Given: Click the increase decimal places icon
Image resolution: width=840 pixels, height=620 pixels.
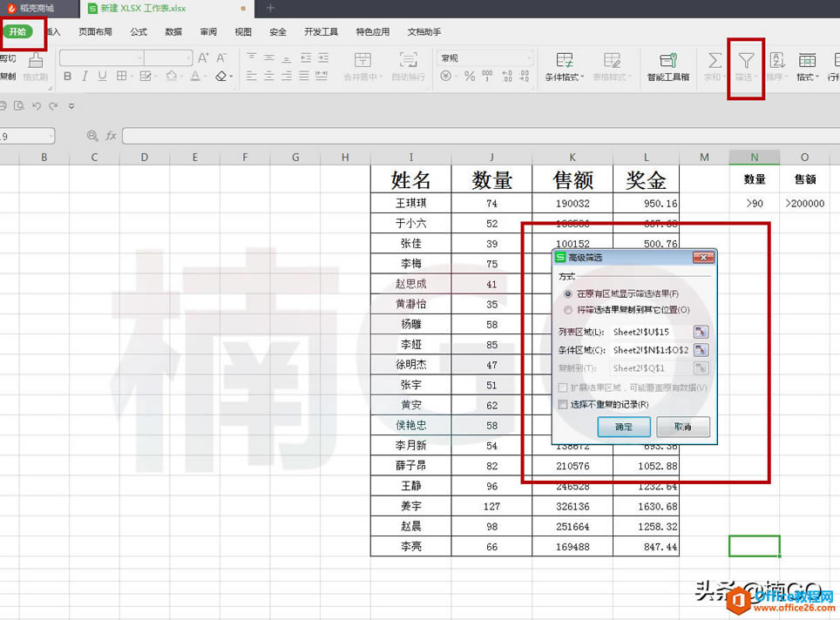Looking at the screenshot, I should (507, 76).
